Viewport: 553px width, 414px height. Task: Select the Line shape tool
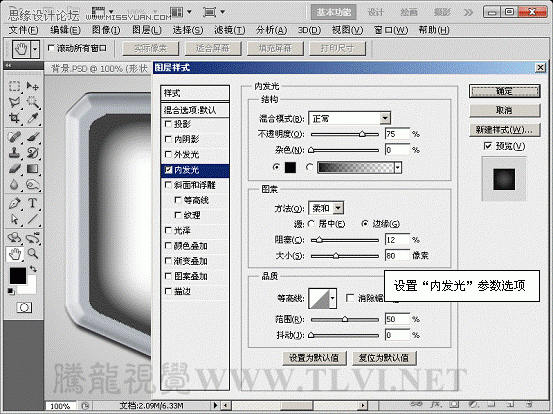pos(32,219)
